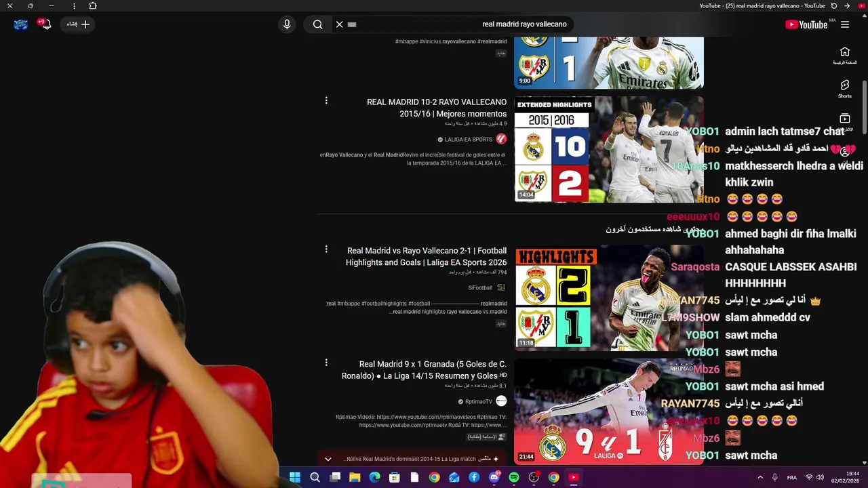Image resolution: width=868 pixels, height=488 pixels.
Task: Open the 9:00 video thumbnail at the top
Action: tap(609, 62)
